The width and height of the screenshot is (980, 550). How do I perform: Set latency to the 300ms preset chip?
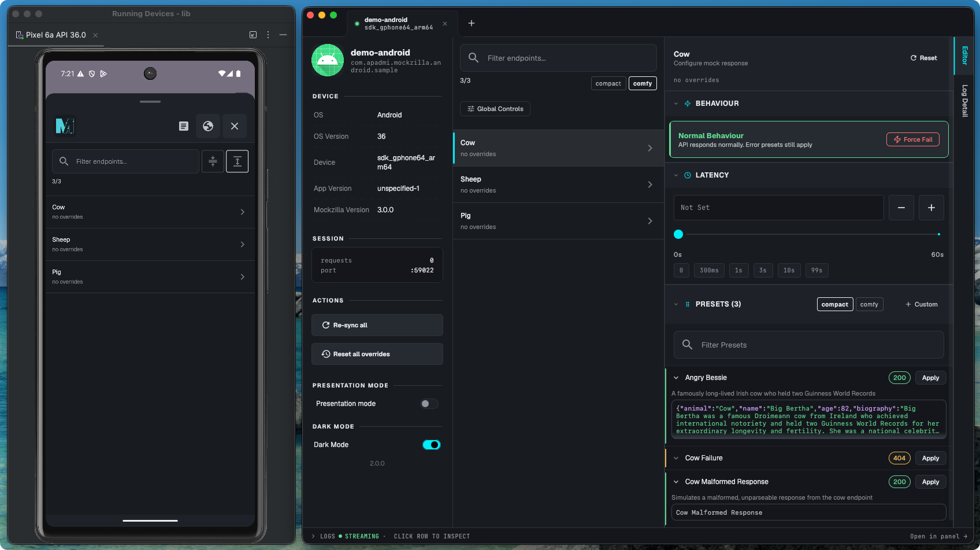(709, 270)
